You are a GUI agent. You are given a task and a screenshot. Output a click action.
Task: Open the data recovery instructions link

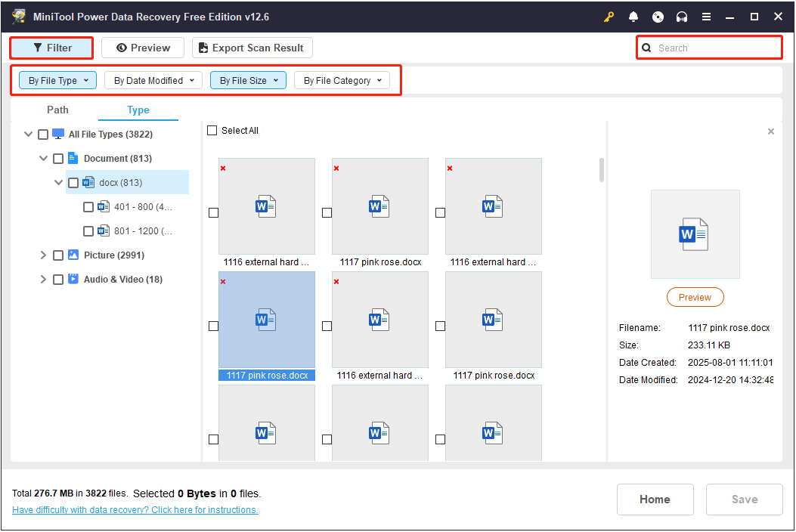(135, 509)
